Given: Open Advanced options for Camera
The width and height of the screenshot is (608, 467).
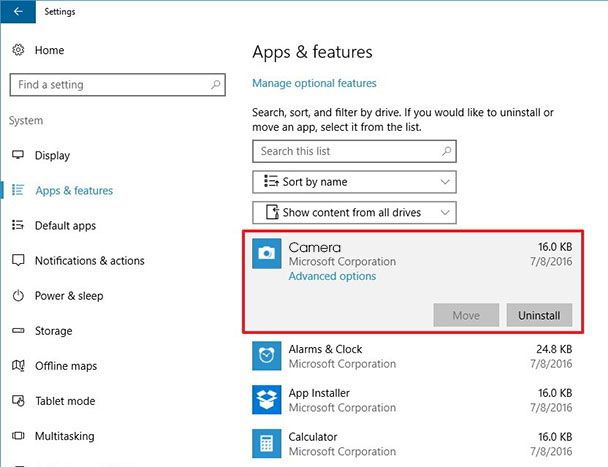Looking at the screenshot, I should point(332,276).
